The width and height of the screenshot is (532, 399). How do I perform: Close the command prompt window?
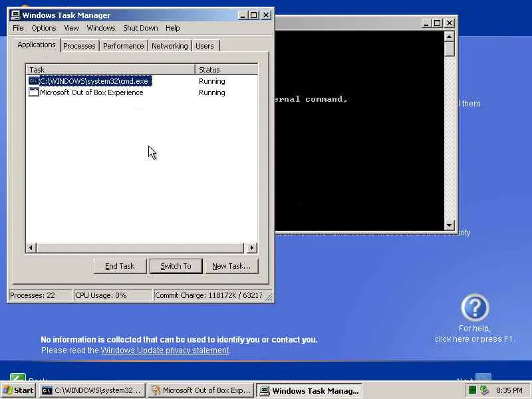tap(450, 23)
